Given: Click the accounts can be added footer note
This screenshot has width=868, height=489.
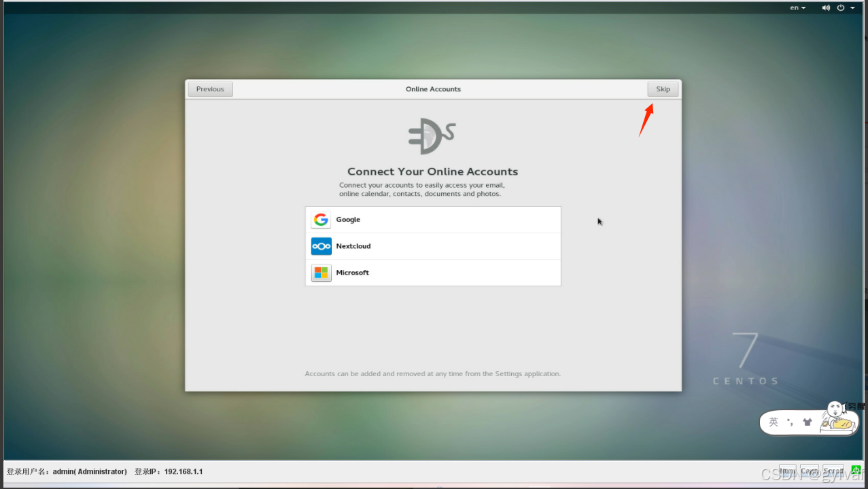Looking at the screenshot, I should (433, 374).
